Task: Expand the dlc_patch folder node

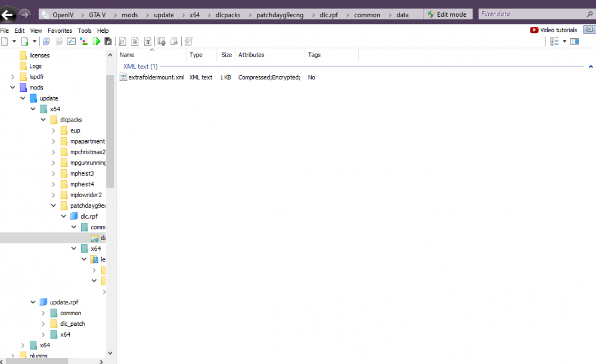Action: (44, 323)
